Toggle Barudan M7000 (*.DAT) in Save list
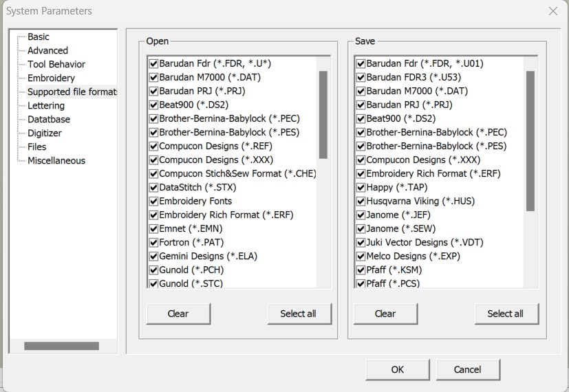Viewport: 569px width, 392px height. (361, 91)
